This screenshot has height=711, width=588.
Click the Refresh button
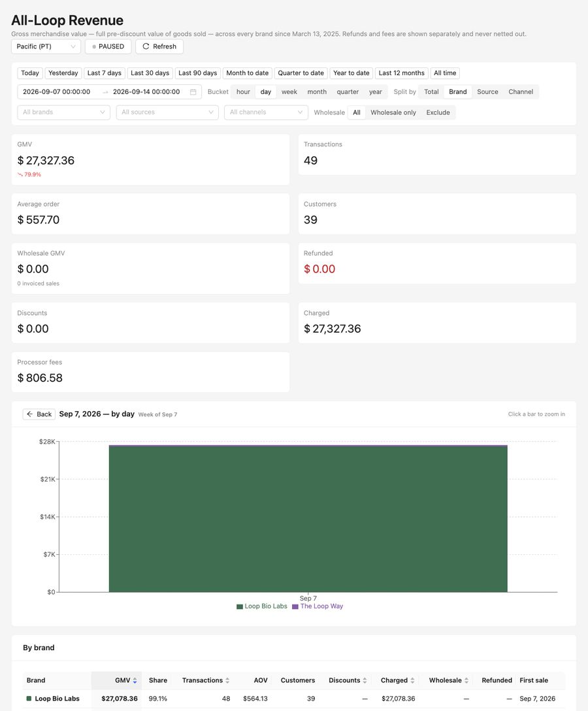[x=159, y=46]
